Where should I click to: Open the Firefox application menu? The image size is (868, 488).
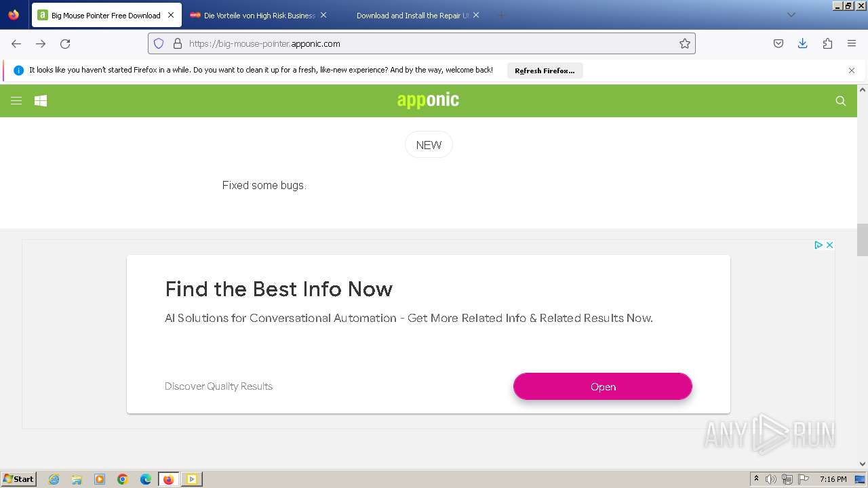point(852,43)
